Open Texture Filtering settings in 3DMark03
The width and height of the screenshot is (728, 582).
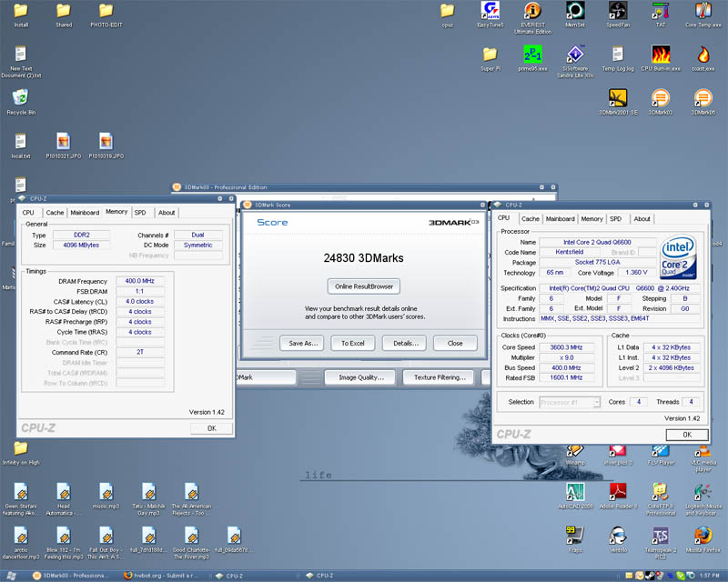tap(440, 377)
